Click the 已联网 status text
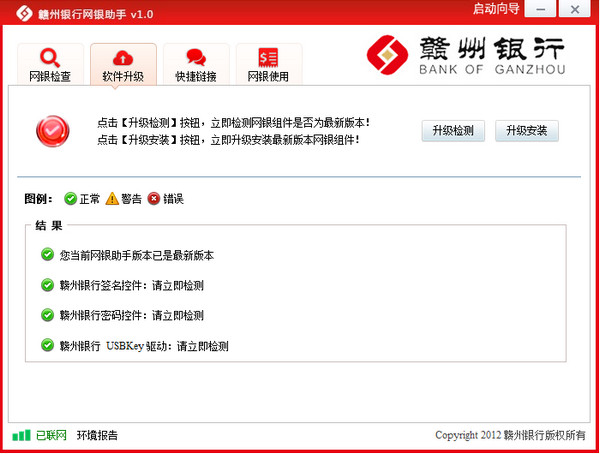600x454 pixels. [x=51, y=435]
